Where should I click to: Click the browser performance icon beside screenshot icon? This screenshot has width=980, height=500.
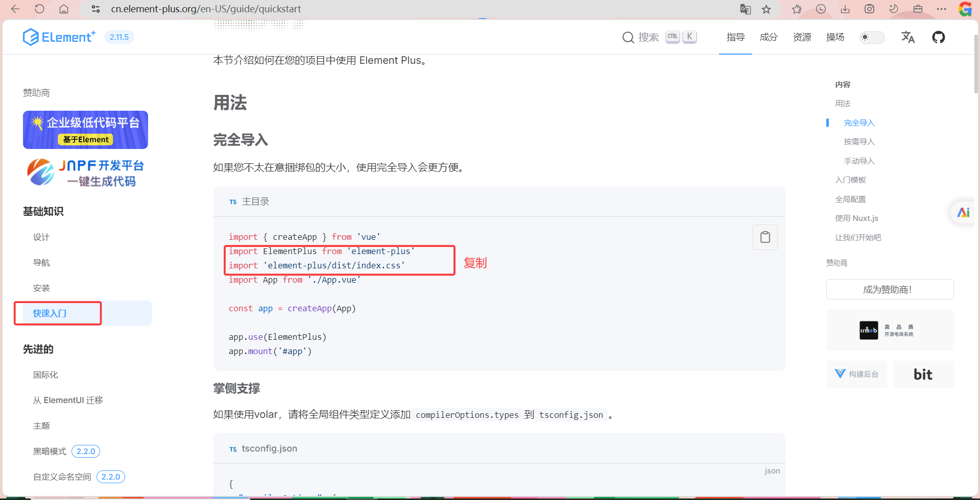click(x=893, y=9)
